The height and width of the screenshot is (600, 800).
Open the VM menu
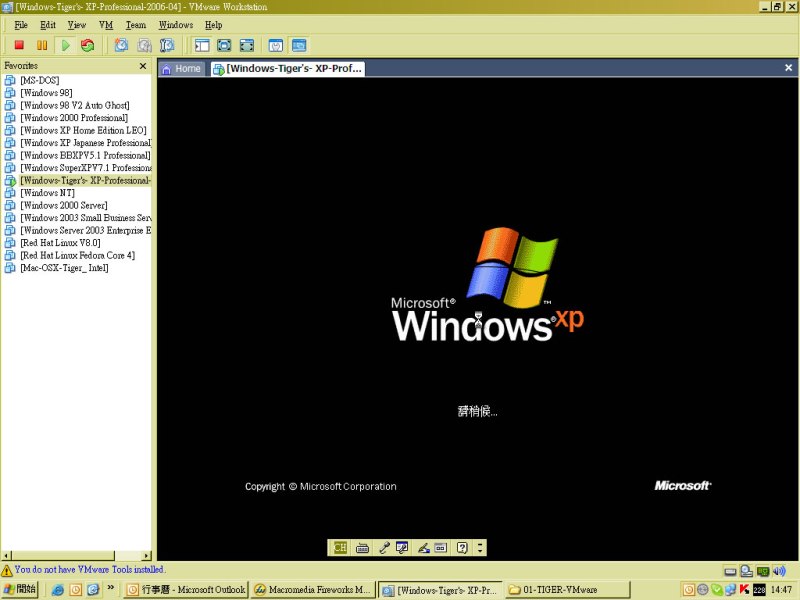coord(106,24)
